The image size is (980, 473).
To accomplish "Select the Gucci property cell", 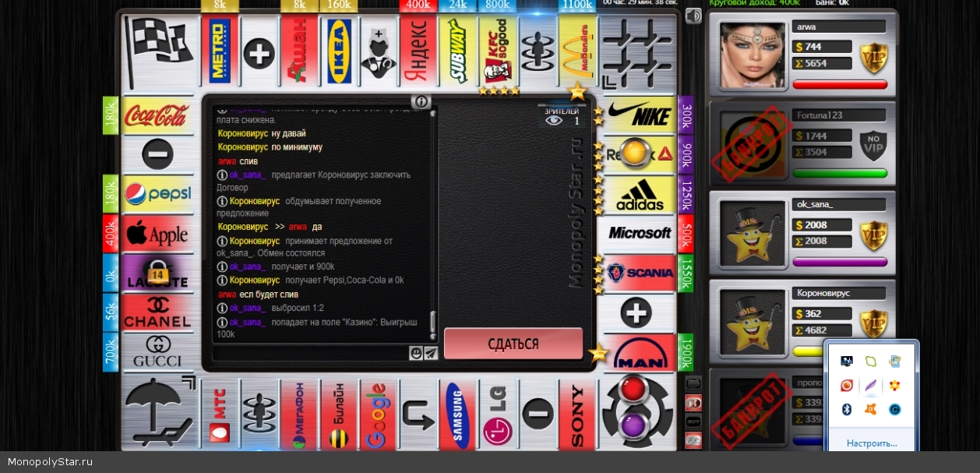I will (x=157, y=352).
